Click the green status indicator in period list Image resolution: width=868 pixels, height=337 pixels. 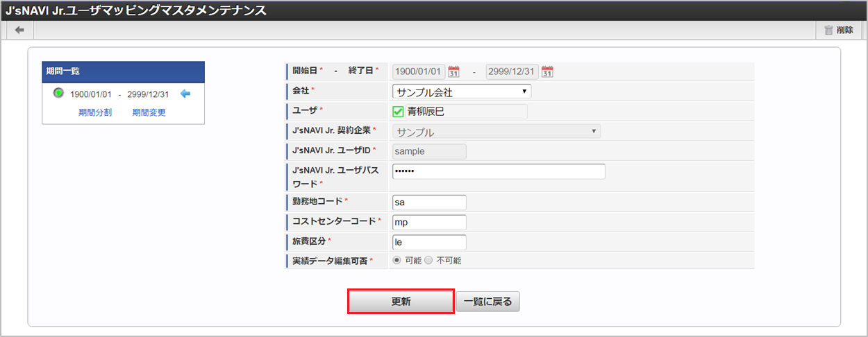[58, 93]
